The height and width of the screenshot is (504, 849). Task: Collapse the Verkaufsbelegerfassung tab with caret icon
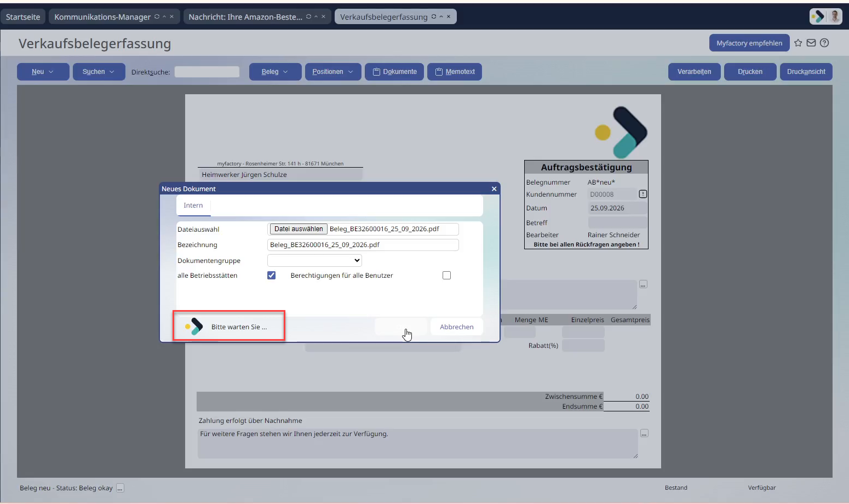(441, 16)
